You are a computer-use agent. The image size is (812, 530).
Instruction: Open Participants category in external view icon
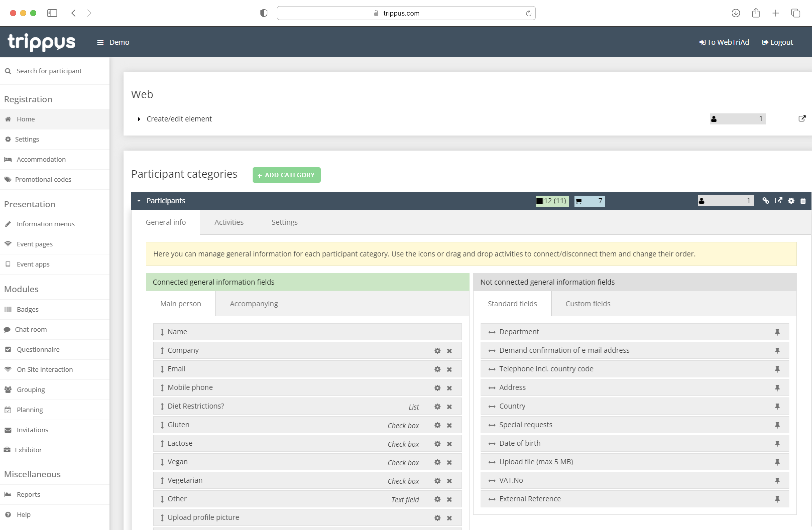click(778, 201)
